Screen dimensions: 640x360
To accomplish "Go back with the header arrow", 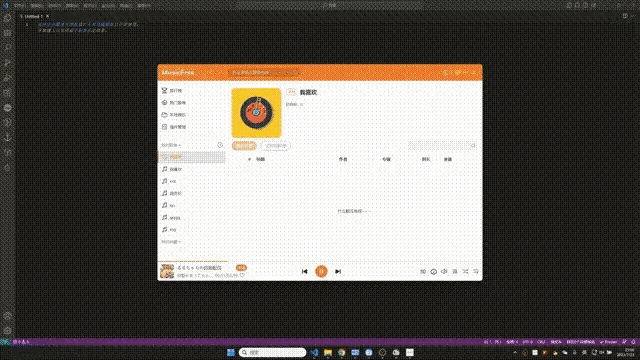I will pos(211,72).
